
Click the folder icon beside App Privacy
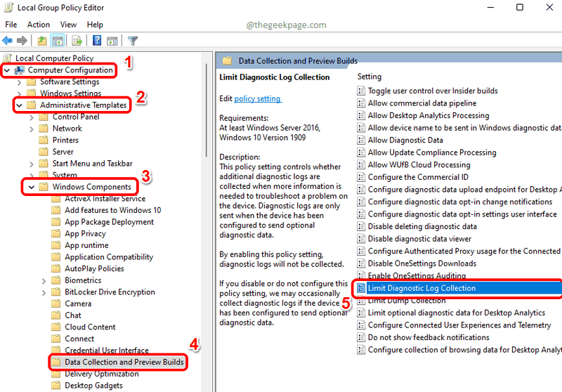(56, 234)
